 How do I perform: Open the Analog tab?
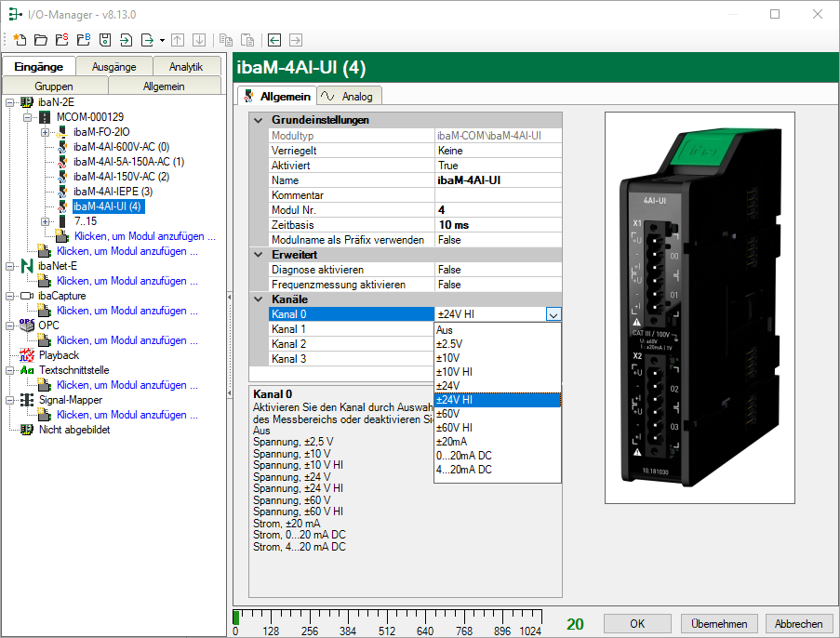pos(350,96)
